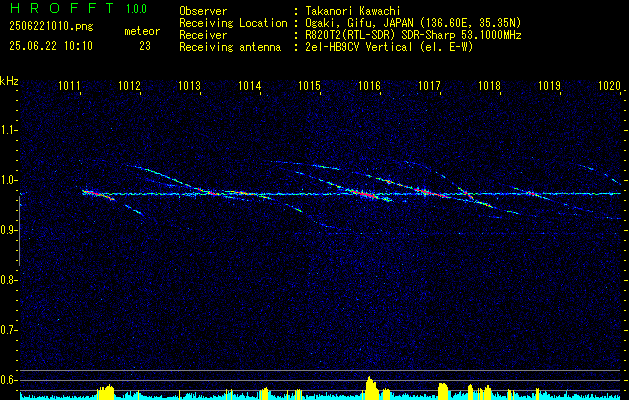Click the bright meteor echo near 1017
This screenshot has height=400, width=629.
[x=430, y=193]
